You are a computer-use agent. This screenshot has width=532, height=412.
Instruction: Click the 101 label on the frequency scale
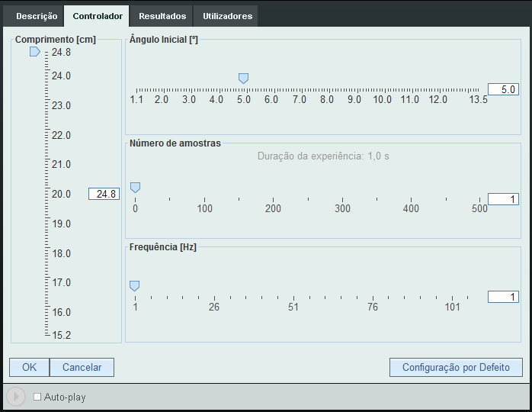tap(452, 307)
